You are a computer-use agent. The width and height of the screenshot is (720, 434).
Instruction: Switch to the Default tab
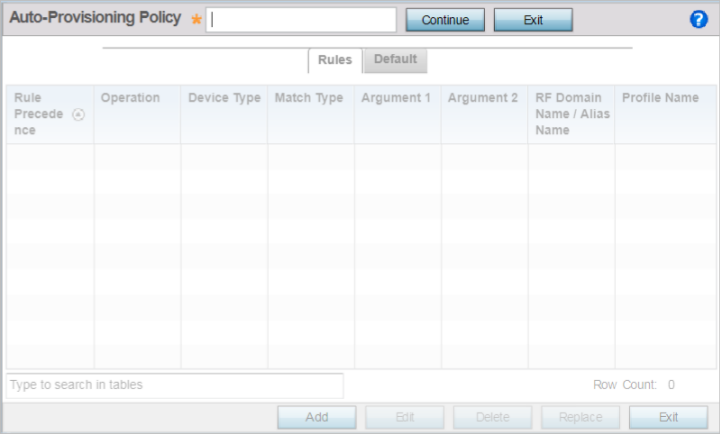pyautogui.click(x=395, y=60)
